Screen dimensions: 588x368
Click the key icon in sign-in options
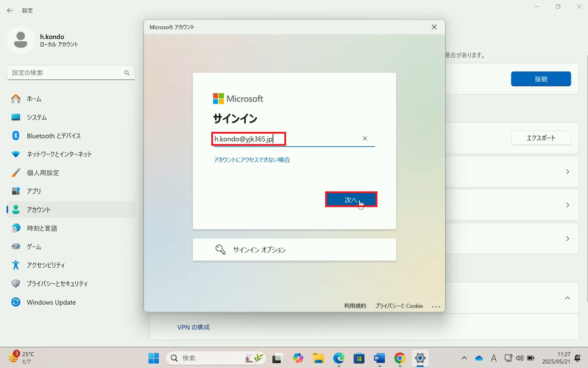pyautogui.click(x=220, y=250)
